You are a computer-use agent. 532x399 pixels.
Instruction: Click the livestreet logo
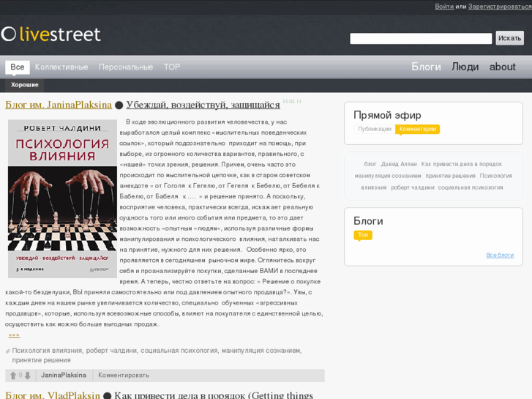tap(51, 34)
